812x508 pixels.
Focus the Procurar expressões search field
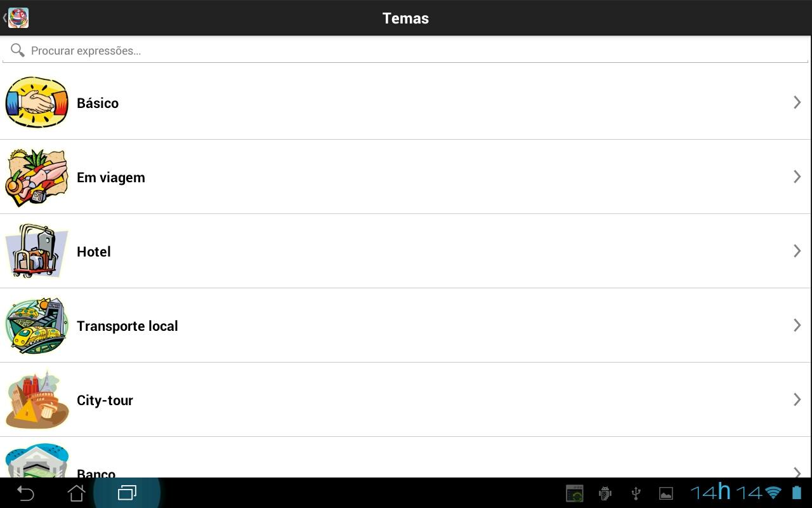pyautogui.click(x=405, y=51)
